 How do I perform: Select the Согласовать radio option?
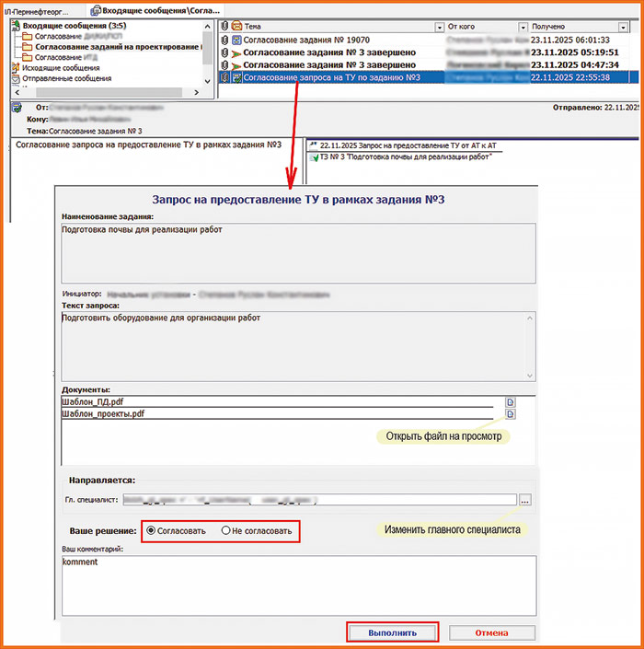152,531
